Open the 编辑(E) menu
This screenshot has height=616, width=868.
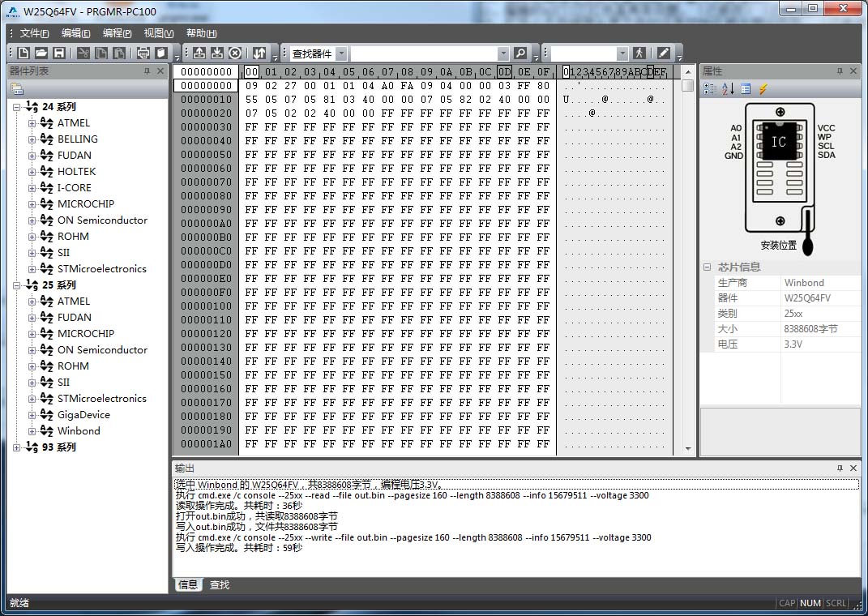75,33
